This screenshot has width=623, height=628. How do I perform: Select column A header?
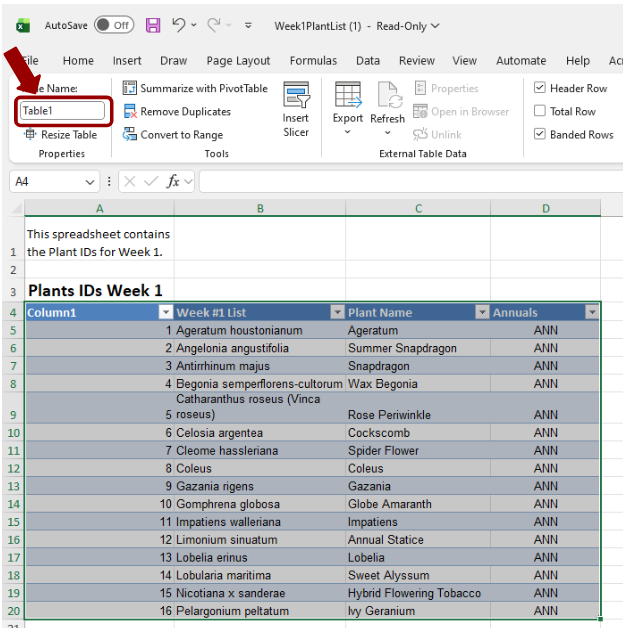pos(99,208)
